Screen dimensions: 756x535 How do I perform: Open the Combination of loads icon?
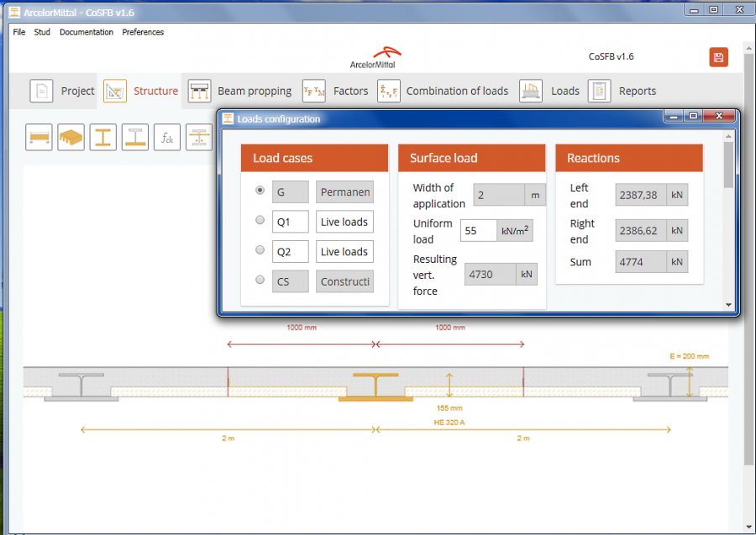tap(389, 91)
